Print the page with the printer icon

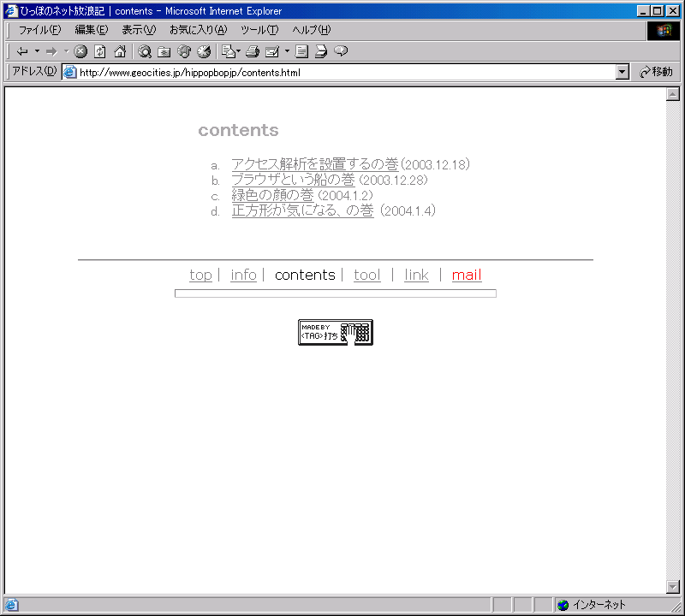(253, 51)
